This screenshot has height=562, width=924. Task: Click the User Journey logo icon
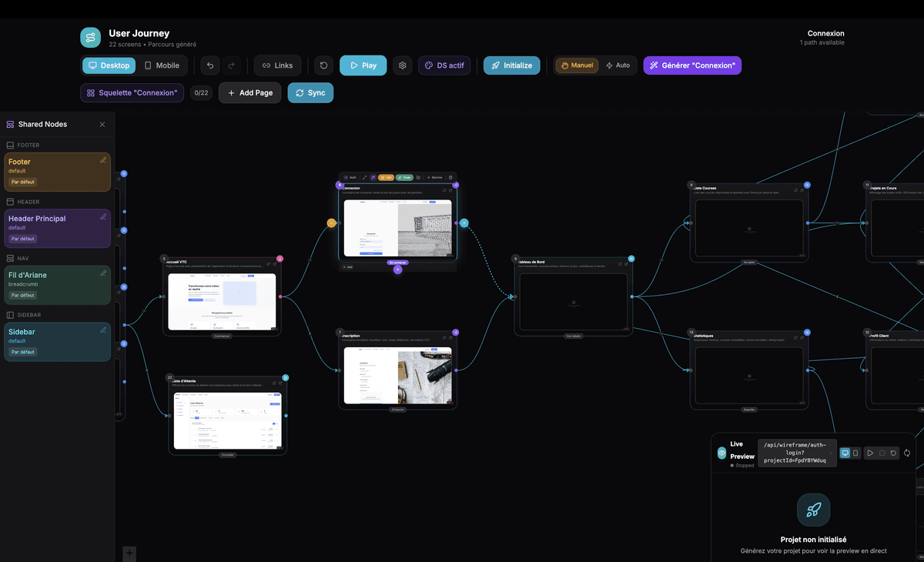click(91, 38)
